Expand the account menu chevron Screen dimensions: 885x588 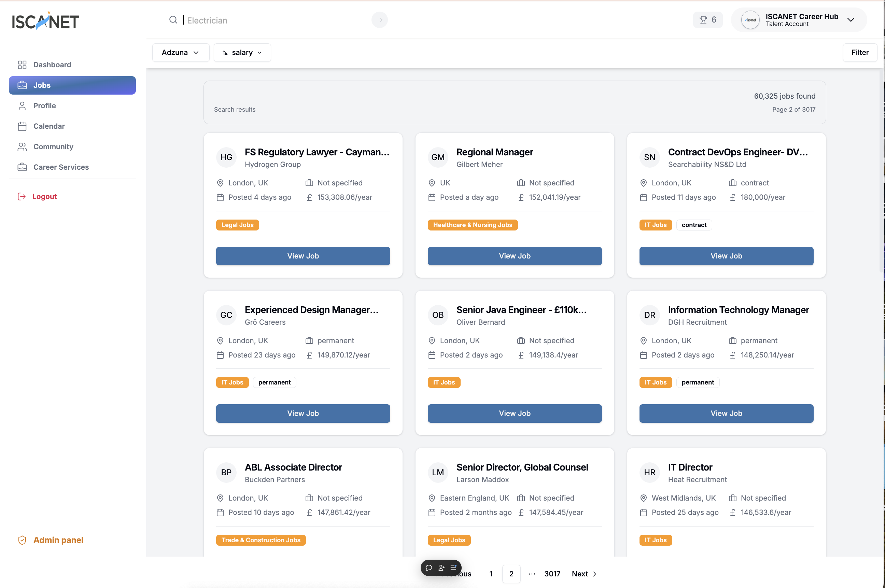point(851,20)
